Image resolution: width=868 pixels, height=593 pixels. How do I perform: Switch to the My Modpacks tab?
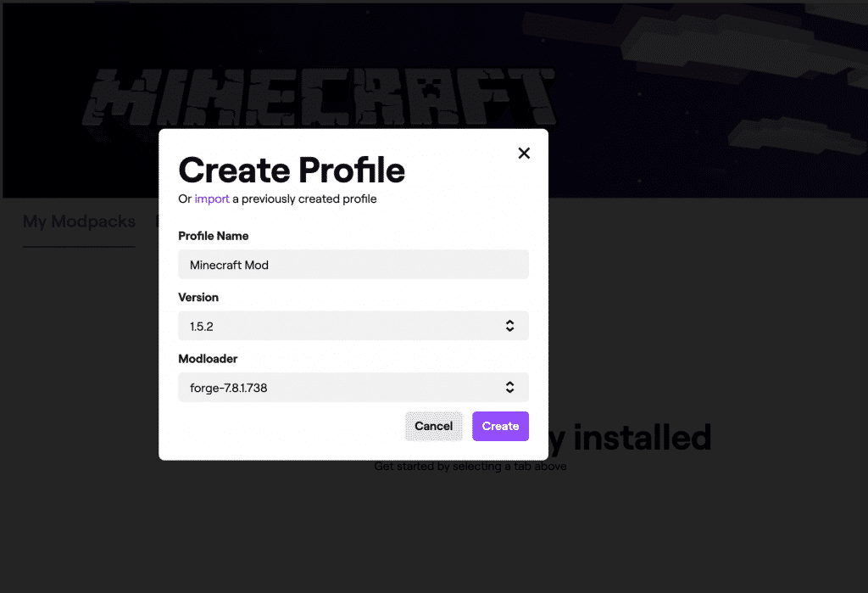(x=79, y=222)
